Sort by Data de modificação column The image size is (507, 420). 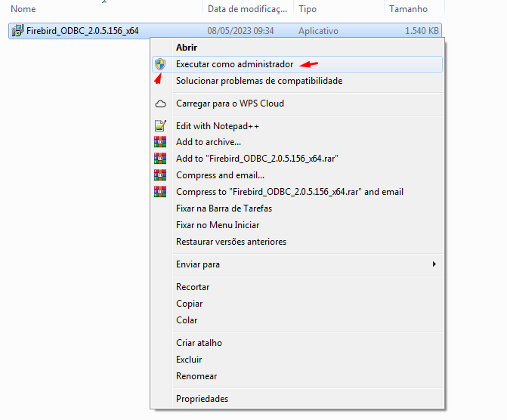248,9
